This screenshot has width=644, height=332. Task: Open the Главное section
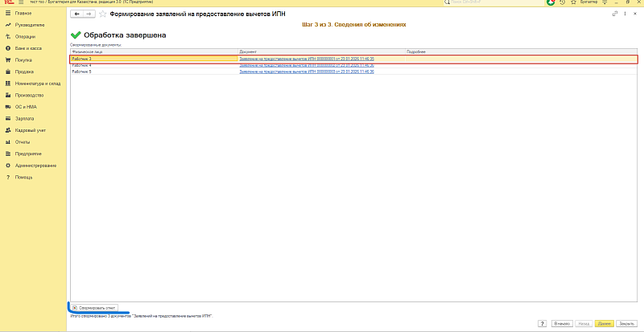point(23,14)
